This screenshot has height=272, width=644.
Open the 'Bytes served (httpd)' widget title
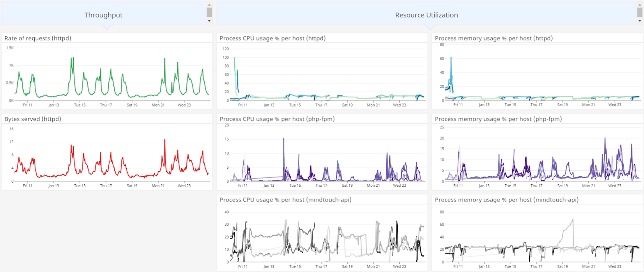point(33,119)
